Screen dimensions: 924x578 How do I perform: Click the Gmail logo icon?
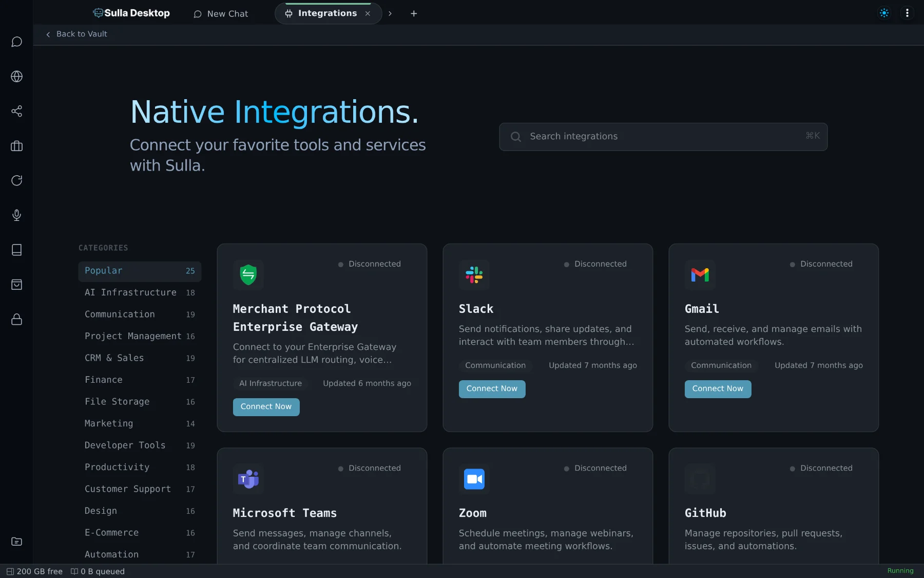pyautogui.click(x=700, y=275)
